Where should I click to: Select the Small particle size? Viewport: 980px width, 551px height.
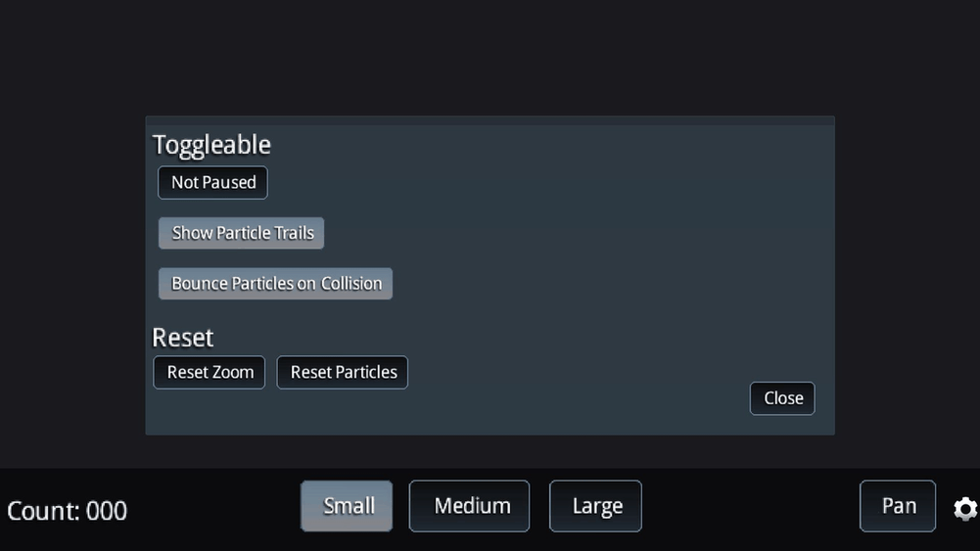[347, 506]
